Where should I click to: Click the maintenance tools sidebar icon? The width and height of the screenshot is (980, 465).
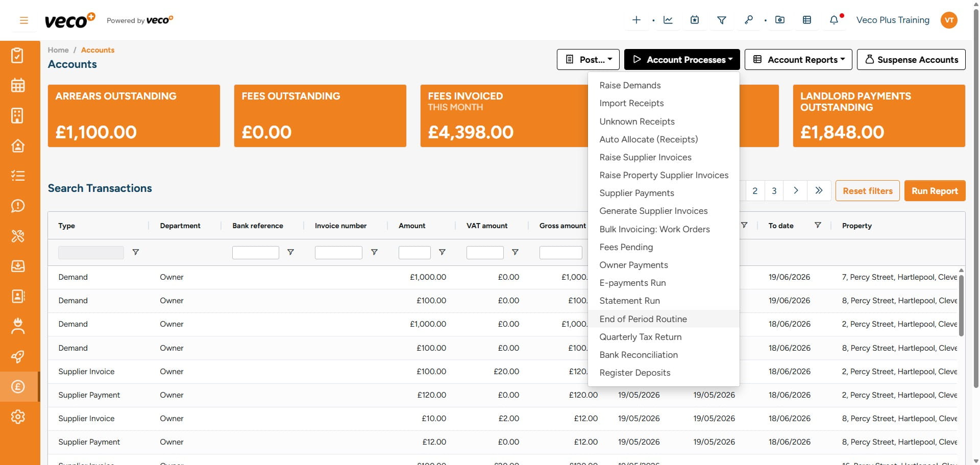18,236
